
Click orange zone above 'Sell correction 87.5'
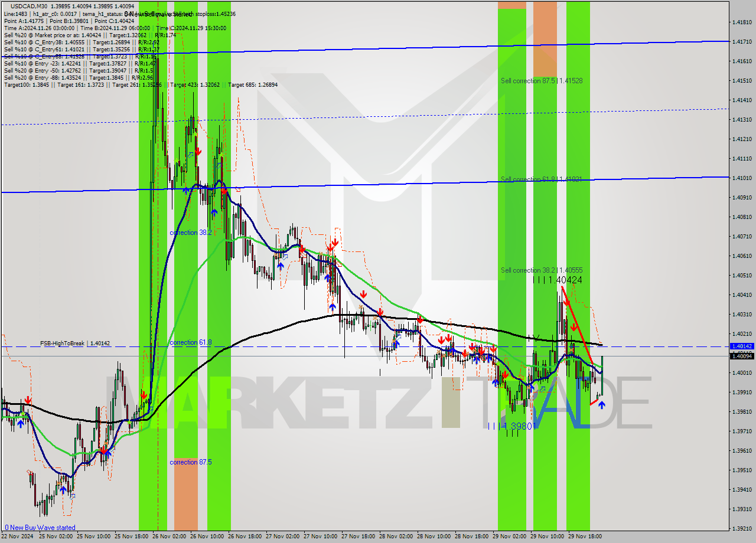tap(545, 38)
